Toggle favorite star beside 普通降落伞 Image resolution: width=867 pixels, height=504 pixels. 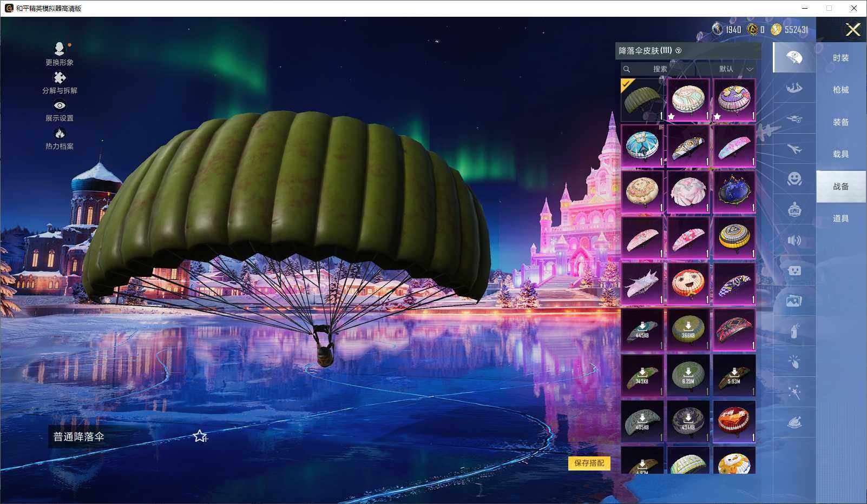[200, 436]
